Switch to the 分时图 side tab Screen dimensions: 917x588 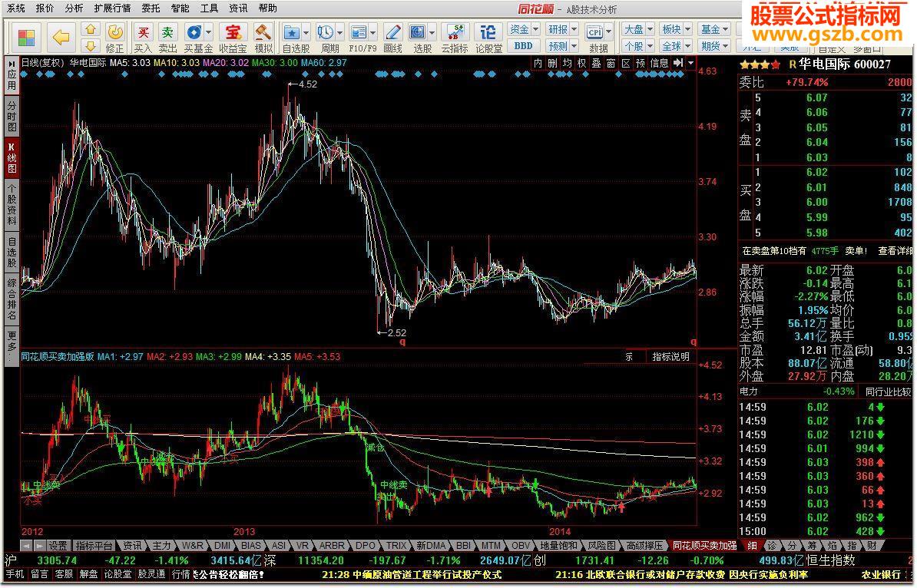pyautogui.click(x=12, y=117)
